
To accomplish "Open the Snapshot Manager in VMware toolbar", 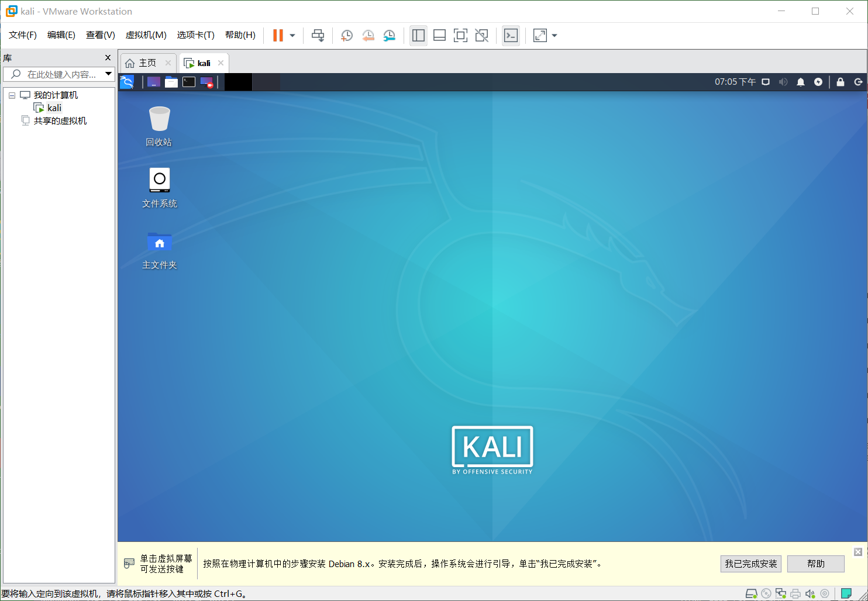I will click(389, 35).
